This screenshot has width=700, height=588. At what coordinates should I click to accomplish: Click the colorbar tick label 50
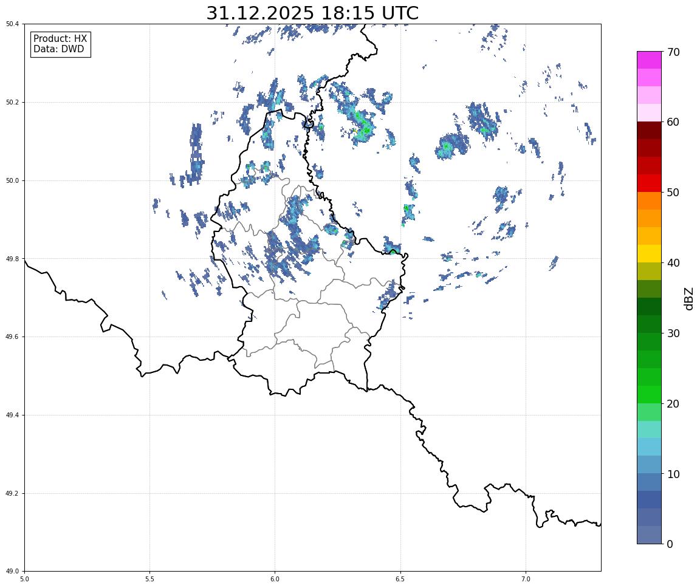point(673,193)
